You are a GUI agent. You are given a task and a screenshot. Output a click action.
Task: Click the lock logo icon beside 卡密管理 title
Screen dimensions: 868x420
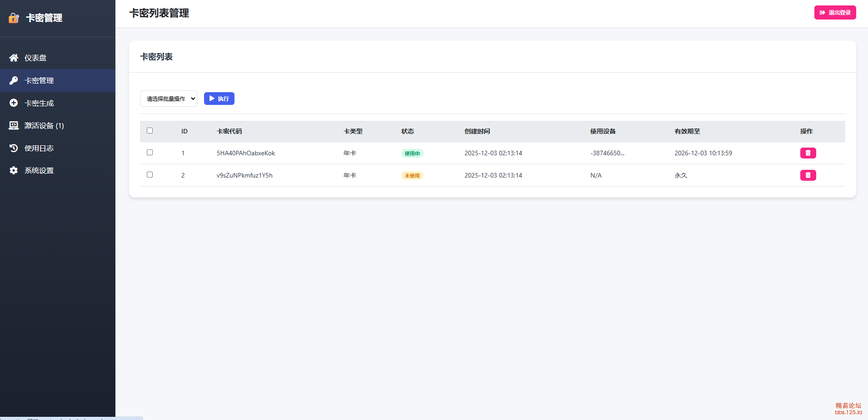[x=14, y=18]
